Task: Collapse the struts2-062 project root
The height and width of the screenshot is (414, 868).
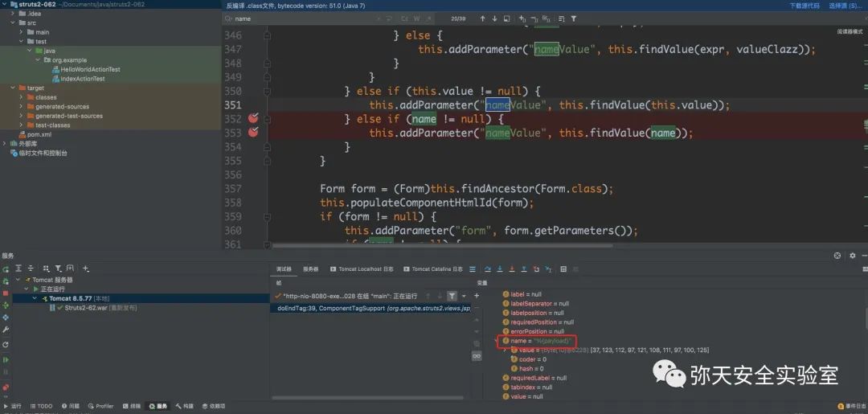Action: coord(6,5)
